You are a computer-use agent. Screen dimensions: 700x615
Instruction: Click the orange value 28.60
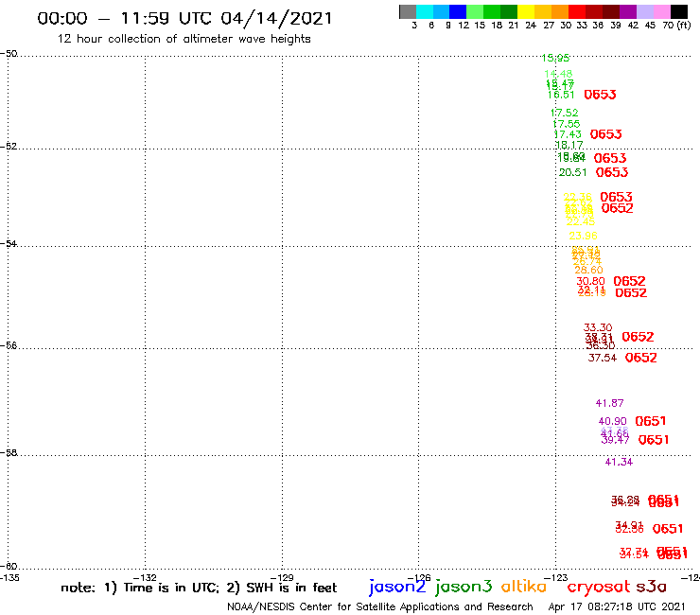588,271
